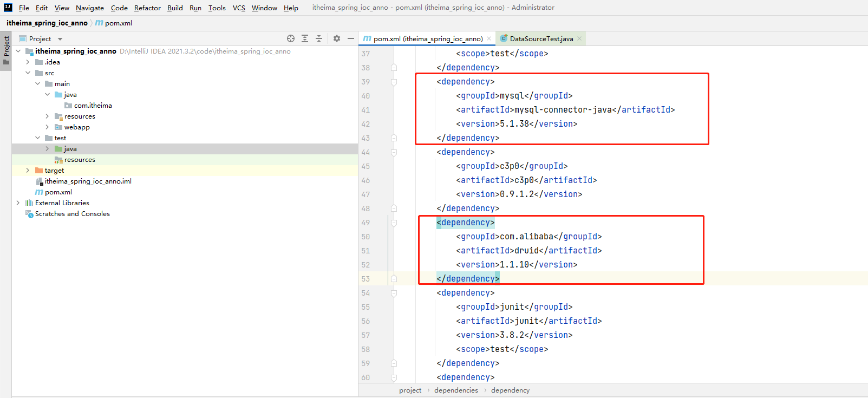The width and height of the screenshot is (868, 398).
Task: Click the Maven icon beside pom.xml in tree
Action: [x=39, y=192]
